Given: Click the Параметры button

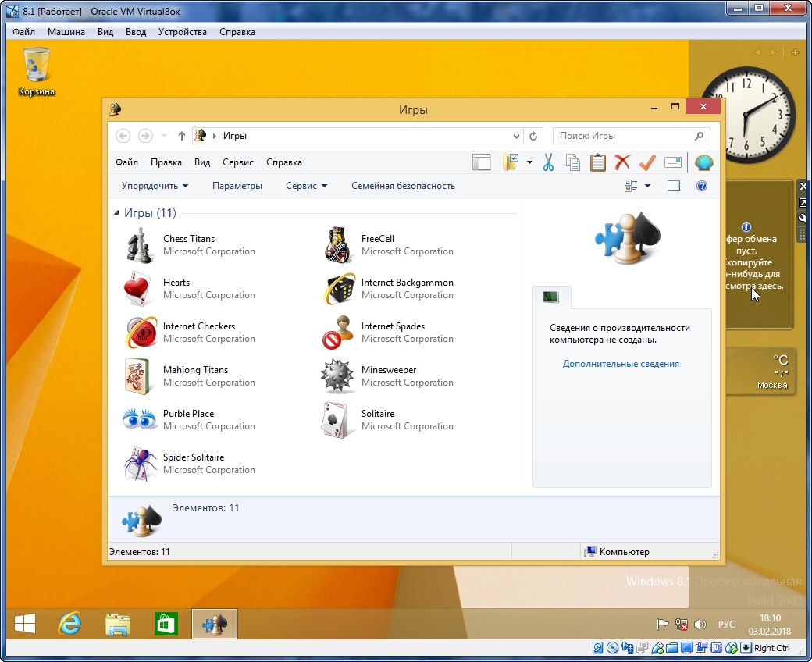Looking at the screenshot, I should (x=237, y=186).
